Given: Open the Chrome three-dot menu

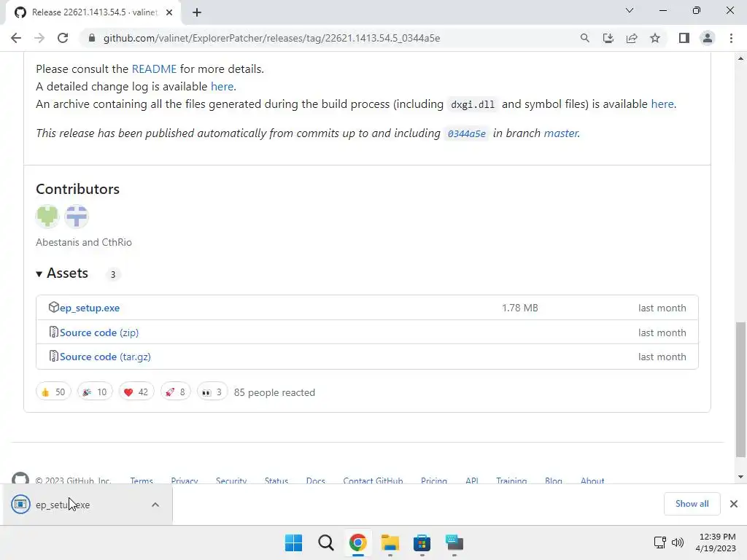Looking at the screenshot, I should point(731,38).
